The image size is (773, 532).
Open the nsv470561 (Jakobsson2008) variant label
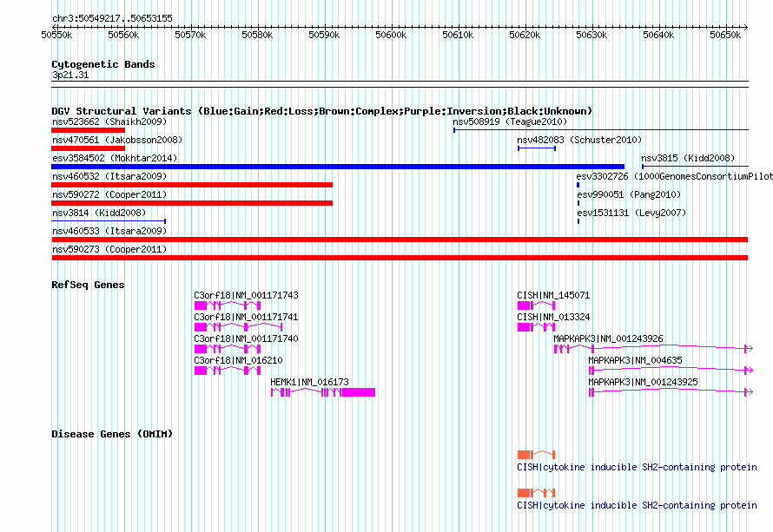(x=117, y=140)
